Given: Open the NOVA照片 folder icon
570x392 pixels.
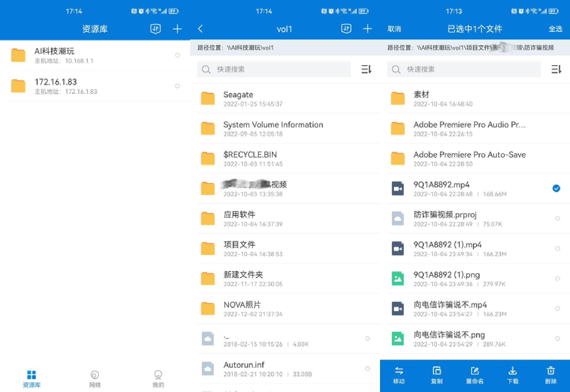Looking at the screenshot, I should pyautogui.click(x=208, y=309).
